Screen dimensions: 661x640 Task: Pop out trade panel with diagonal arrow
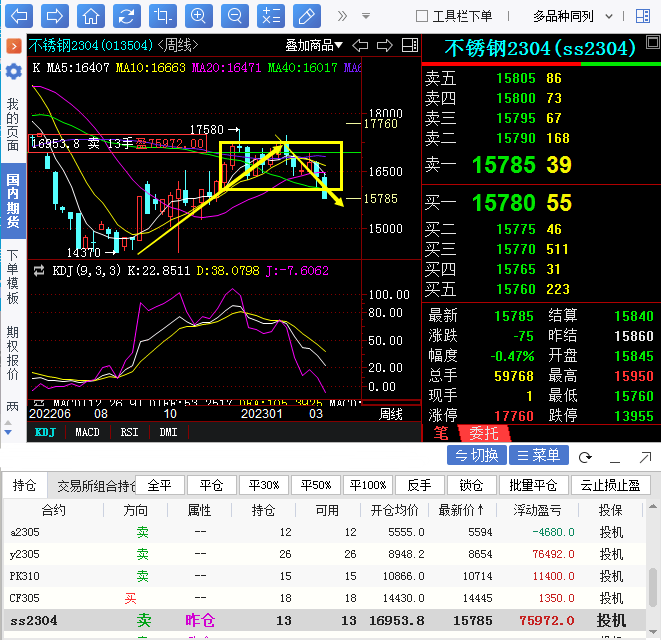click(x=645, y=457)
